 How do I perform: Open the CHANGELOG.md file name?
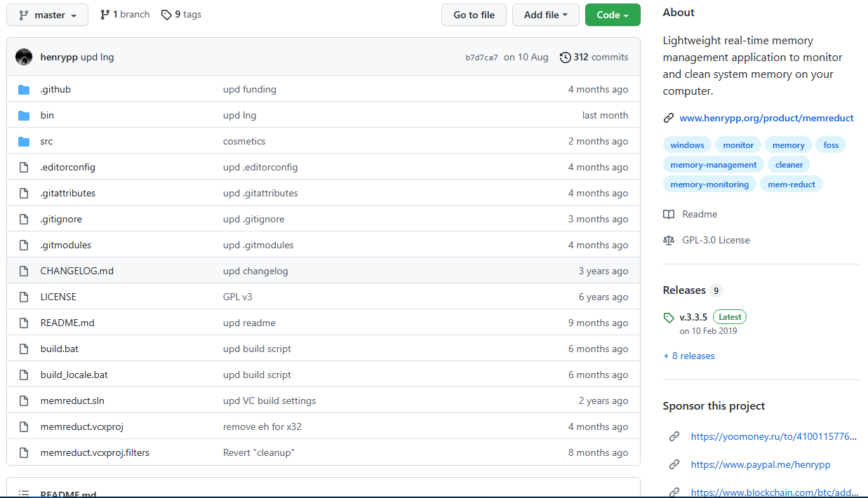[x=76, y=271]
